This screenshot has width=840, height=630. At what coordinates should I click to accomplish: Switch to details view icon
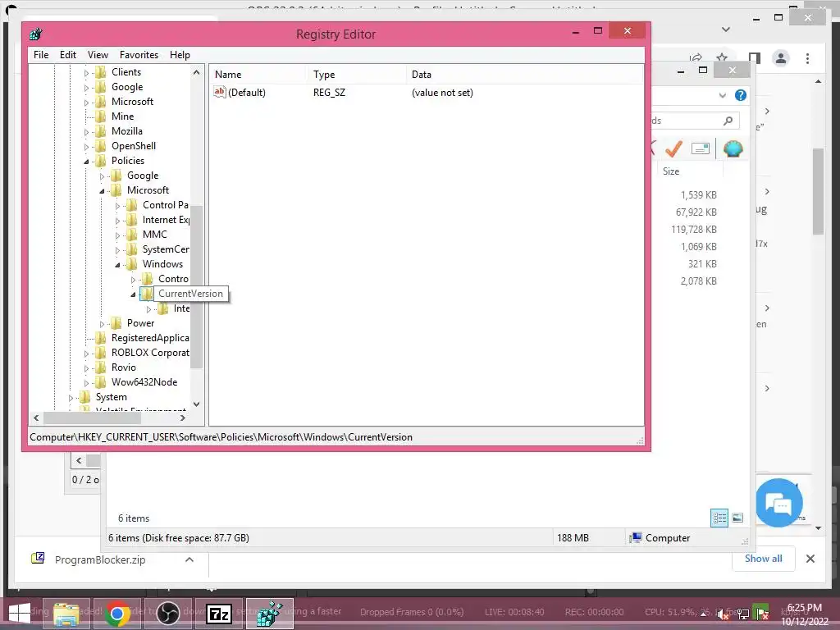click(x=719, y=518)
